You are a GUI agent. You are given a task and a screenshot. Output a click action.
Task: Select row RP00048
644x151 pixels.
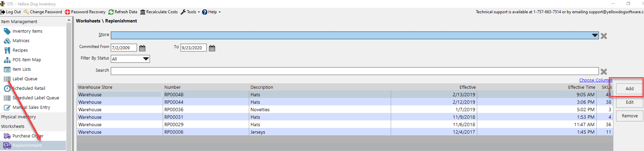[x=345, y=95]
